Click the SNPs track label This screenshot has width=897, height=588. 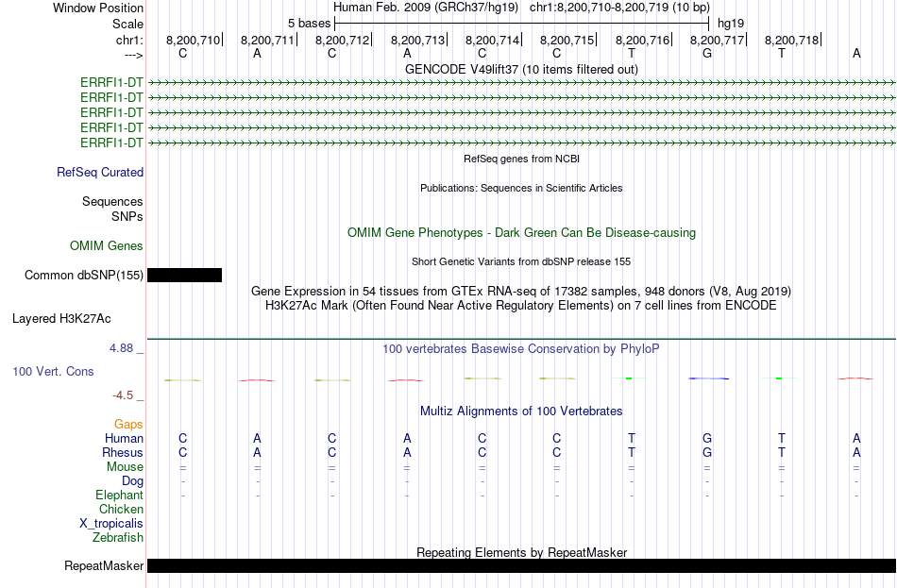click(x=127, y=216)
